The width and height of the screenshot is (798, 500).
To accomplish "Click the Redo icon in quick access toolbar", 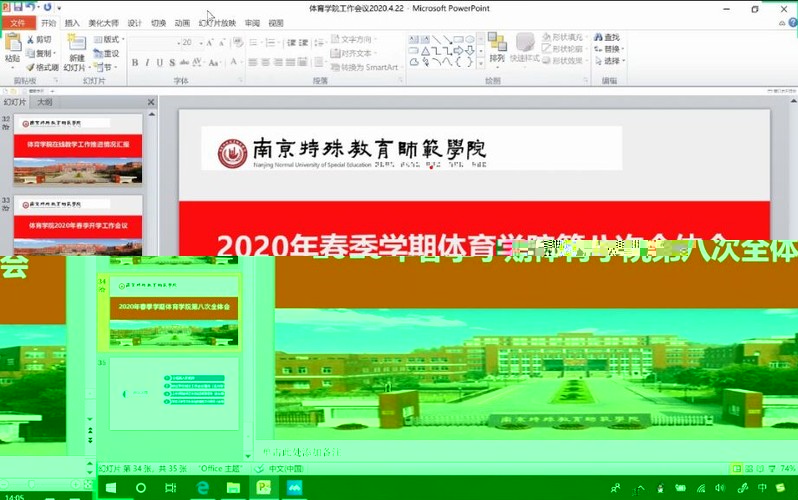I will (x=47, y=7).
